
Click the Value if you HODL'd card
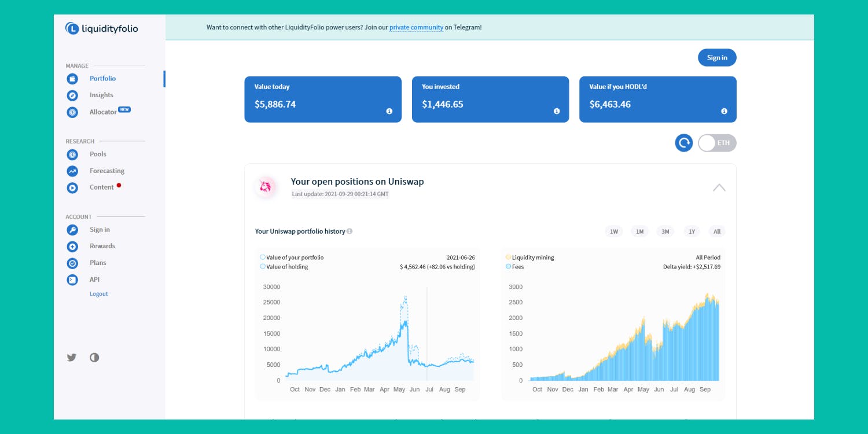coord(658,100)
